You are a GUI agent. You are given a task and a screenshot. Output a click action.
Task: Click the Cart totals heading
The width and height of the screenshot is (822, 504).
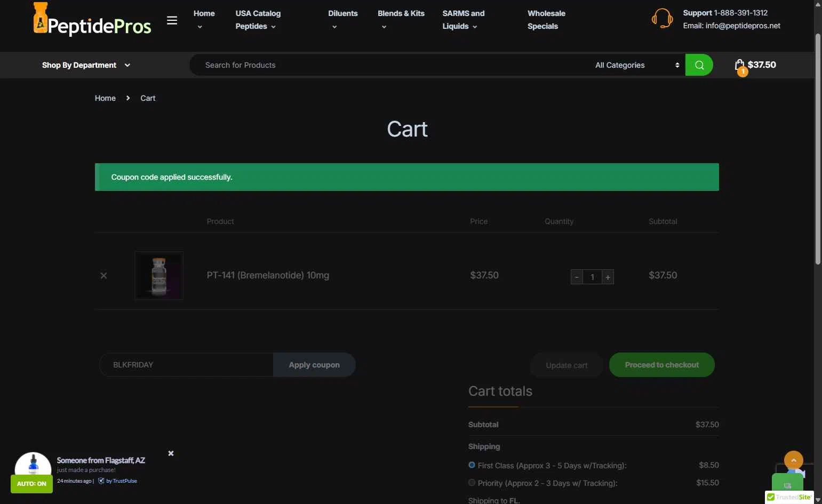500,391
